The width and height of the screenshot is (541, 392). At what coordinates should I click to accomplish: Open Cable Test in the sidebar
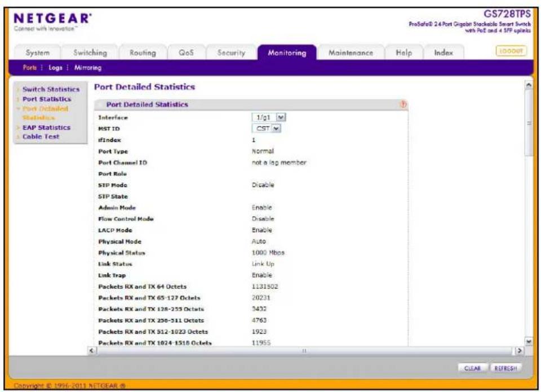[x=41, y=136]
